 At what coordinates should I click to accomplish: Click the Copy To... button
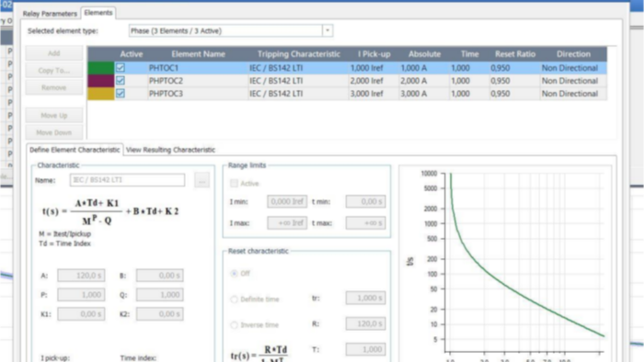coord(53,71)
